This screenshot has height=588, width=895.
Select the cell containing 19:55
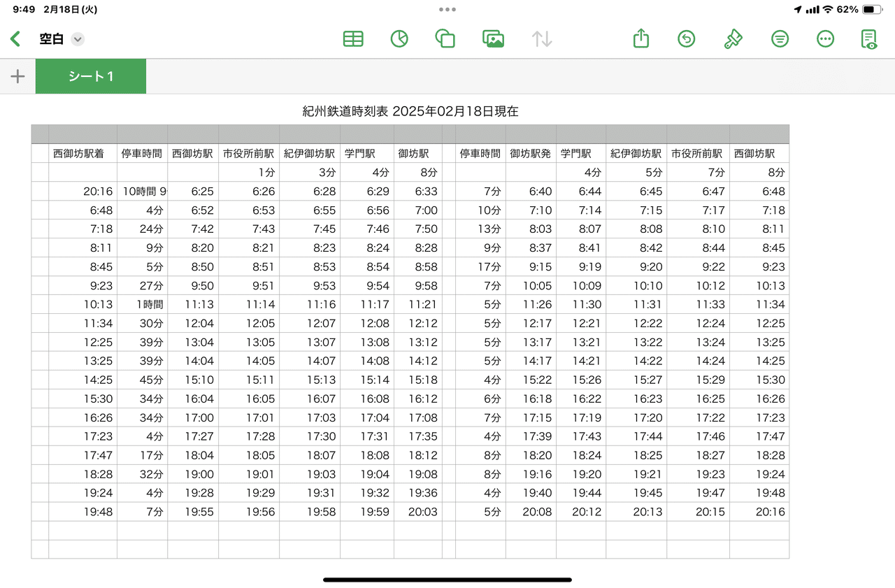(193, 512)
